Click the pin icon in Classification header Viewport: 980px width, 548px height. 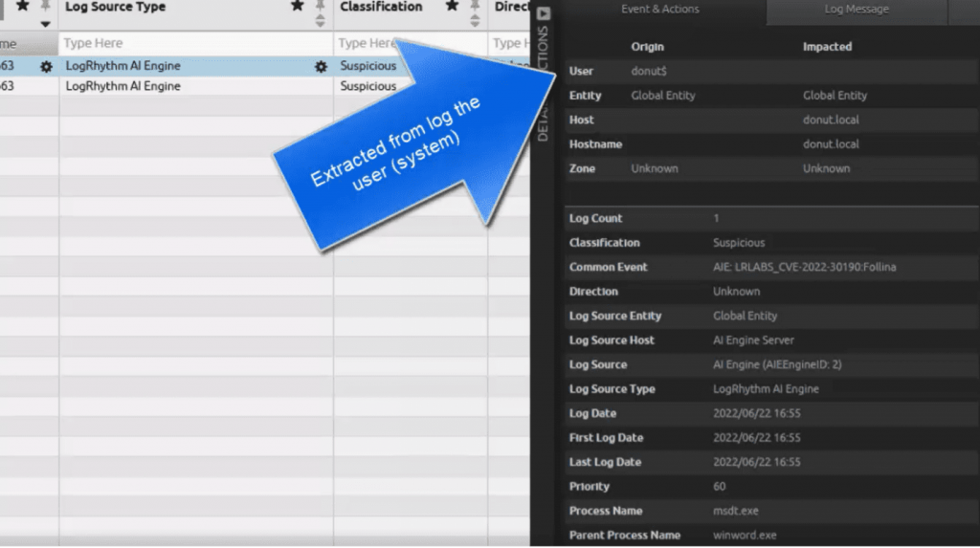475,7
